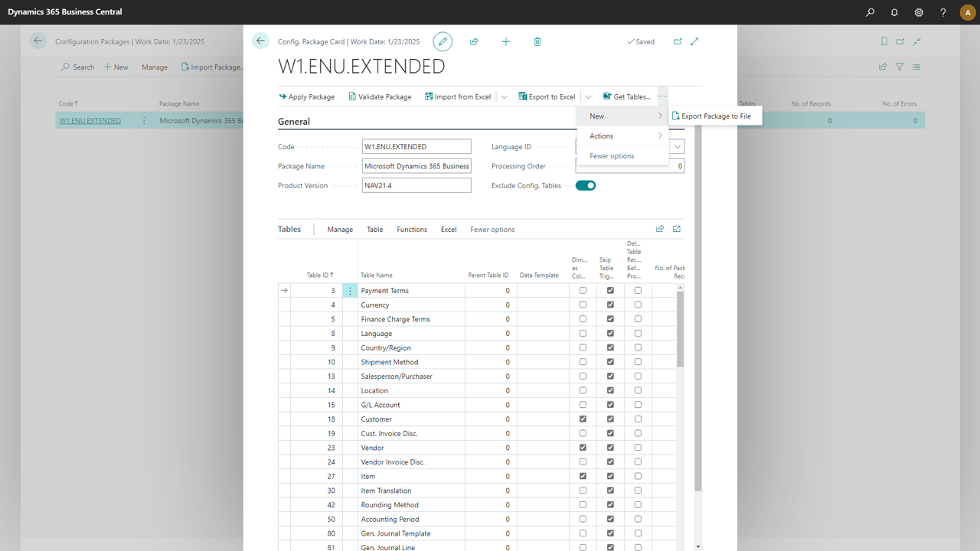
Task: Go back from Config. Package Card
Action: pos(261,41)
